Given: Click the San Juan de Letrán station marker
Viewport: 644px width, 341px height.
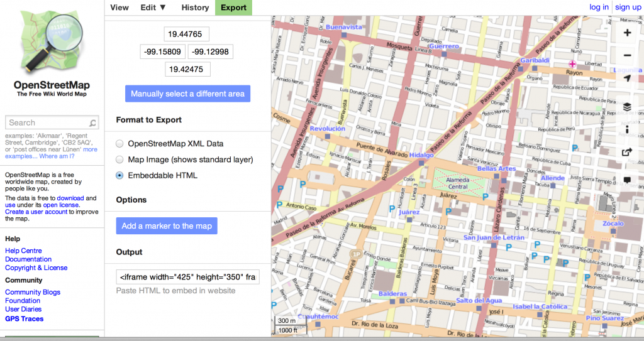Looking at the screenshot, I should pyautogui.click(x=494, y=246).
